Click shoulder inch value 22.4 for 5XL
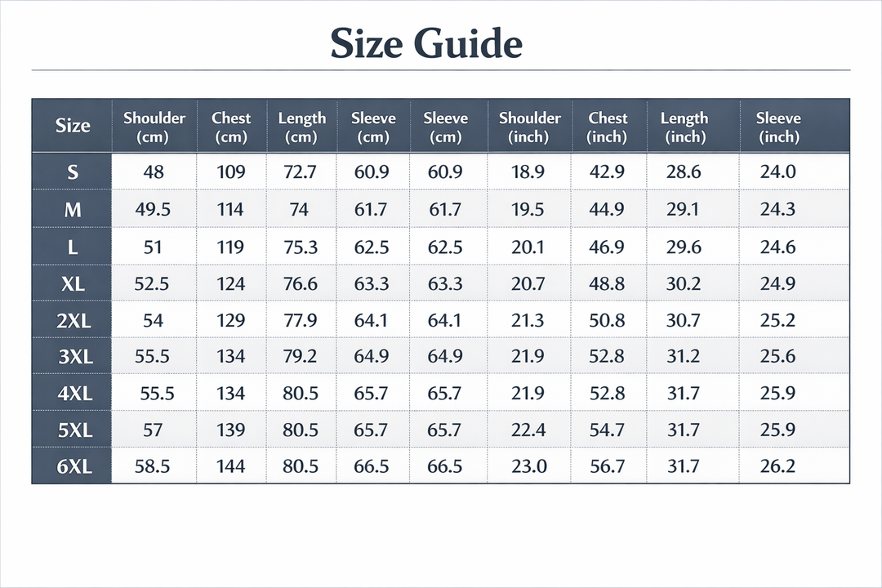The image size is (882, 588). 528,430
